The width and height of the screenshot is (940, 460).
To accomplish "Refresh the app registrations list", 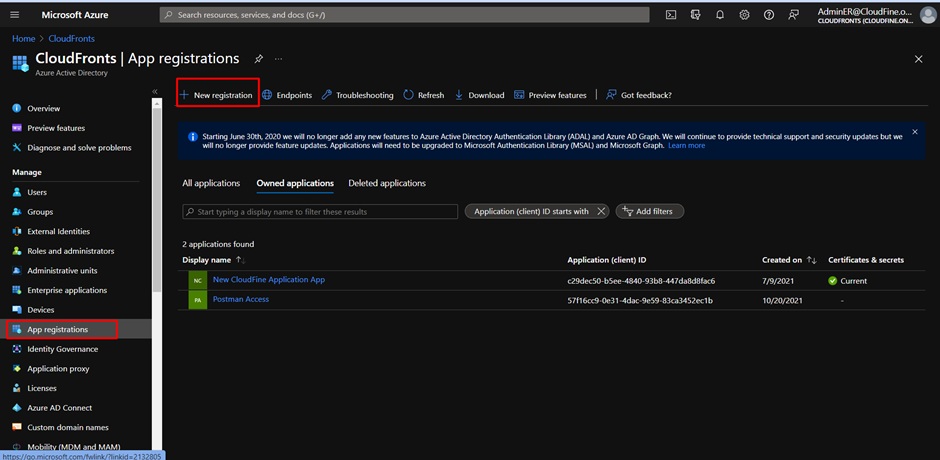I will 424,95.
